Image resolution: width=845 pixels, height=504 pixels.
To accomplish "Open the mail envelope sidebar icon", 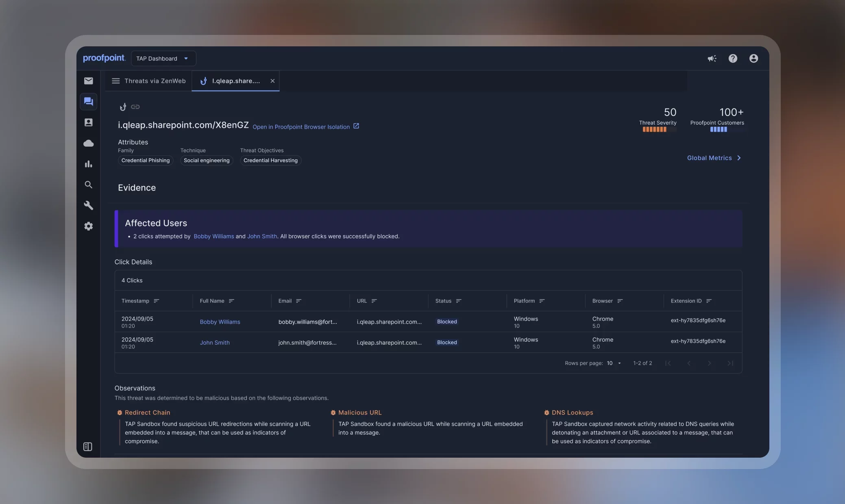I will point(88,81).
